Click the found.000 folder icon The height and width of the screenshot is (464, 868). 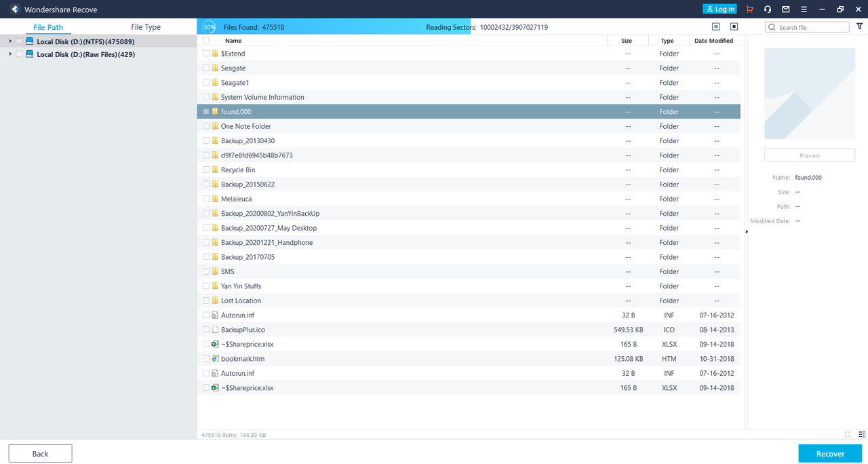pyautogui.click(x=215, y=111)
